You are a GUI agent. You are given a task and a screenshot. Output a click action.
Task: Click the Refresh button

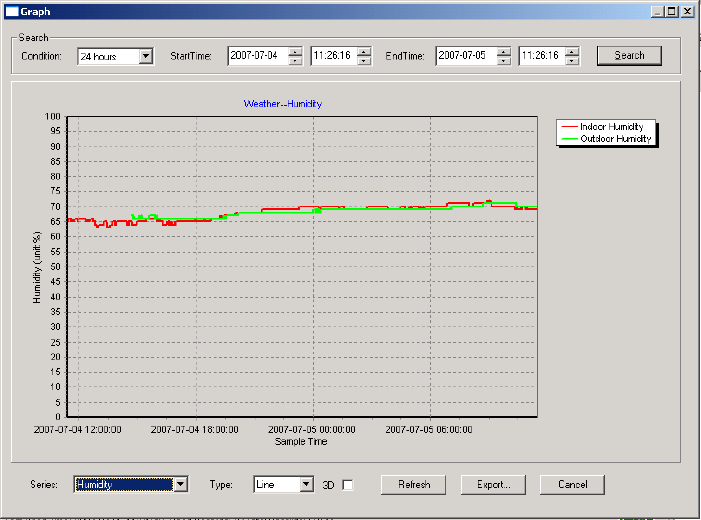[414, 485]
